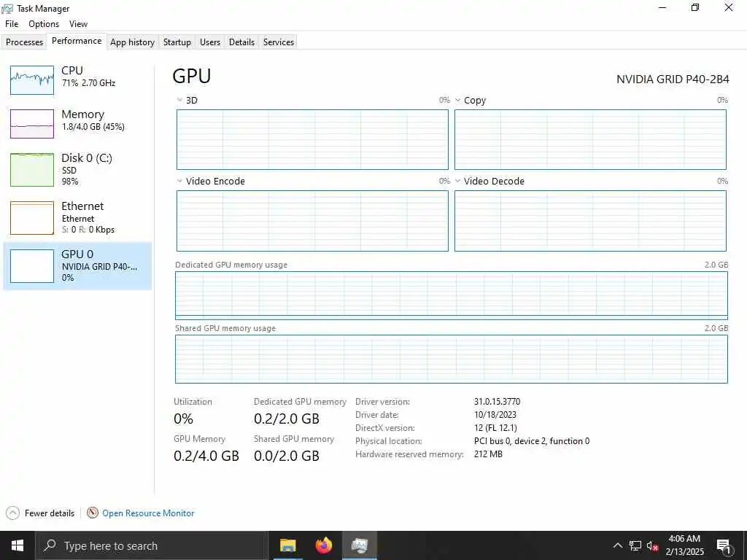The height and width of the screenshot is (560, 747).
Task: Click the Shared GPU memory usage graph
Action: (451, 359)
